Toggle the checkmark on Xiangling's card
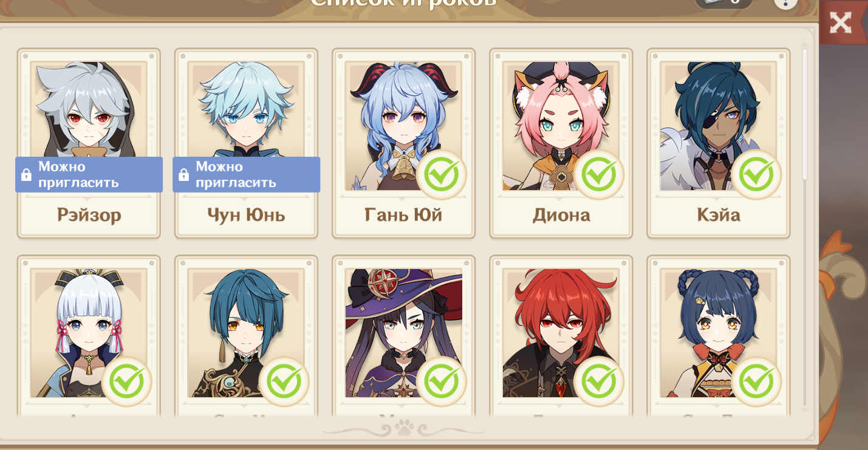Image resolution: width=868 pixels, height=450 pixels. click(x=756, y=382)
